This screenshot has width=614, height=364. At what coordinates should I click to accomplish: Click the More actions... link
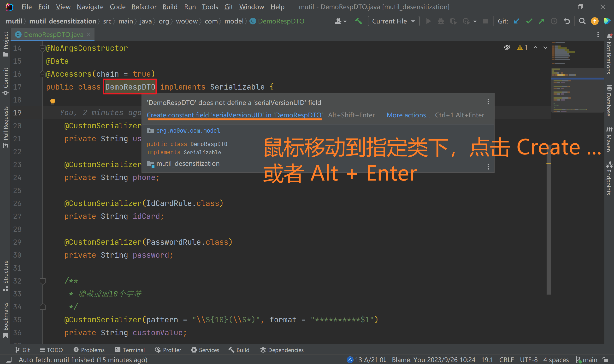pos(408,115)
